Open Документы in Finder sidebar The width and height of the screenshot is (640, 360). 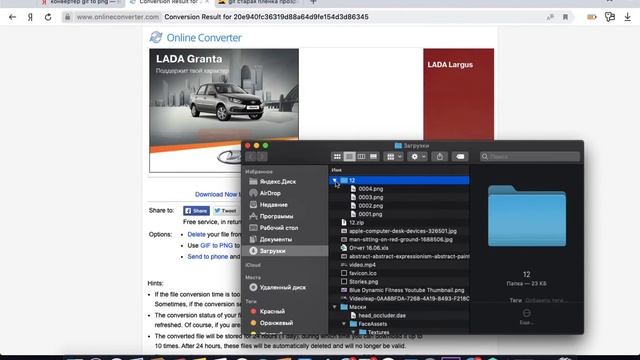(x=276, y=239)
